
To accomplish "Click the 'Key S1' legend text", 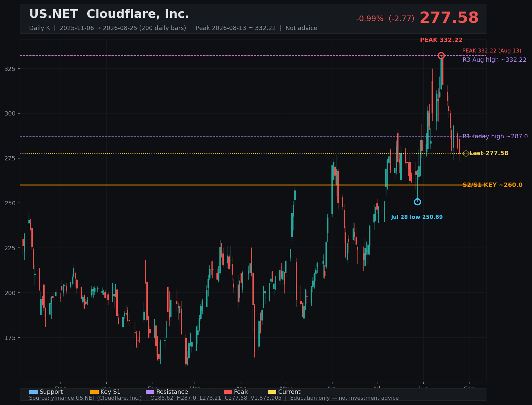I will [x=111, y=392].
